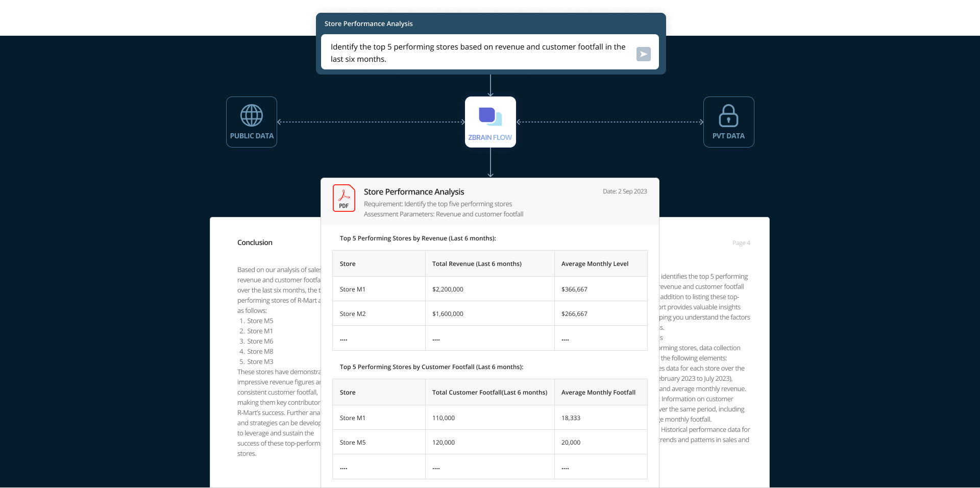The image size is (980, 488).
Task: Click the Store Performance Analysis panel title
Action: [x=369, y=23]
